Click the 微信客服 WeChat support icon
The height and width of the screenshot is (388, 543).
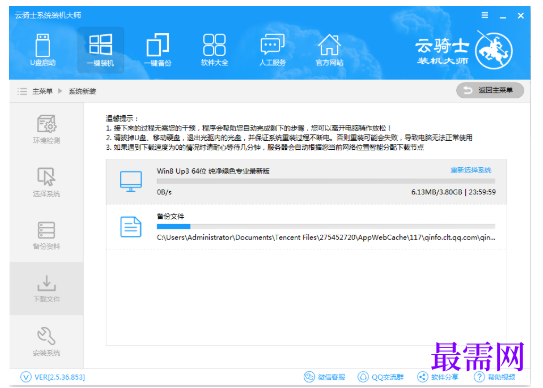click(x=324, y=377)
